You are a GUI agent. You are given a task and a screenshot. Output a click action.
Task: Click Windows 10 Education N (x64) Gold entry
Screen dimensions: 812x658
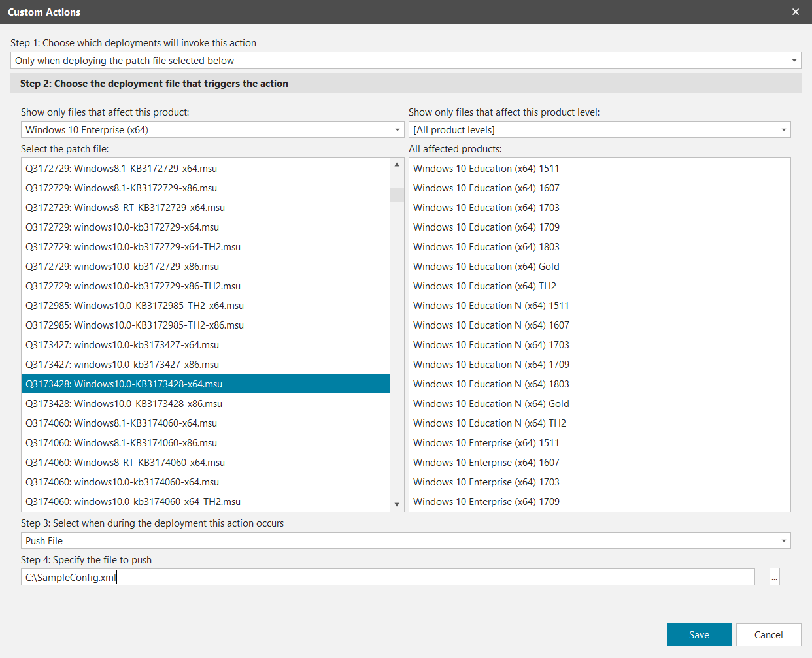point(600,404)
